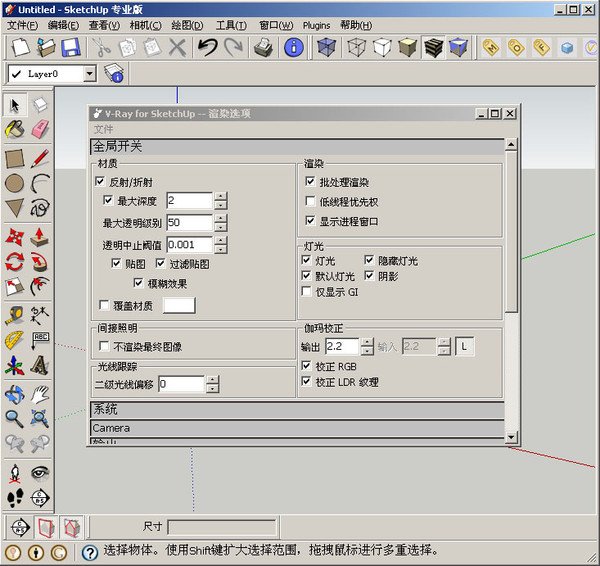Activate the Walk footprints tool
This screenshot has height=566, width=600.
pos(15,498)
